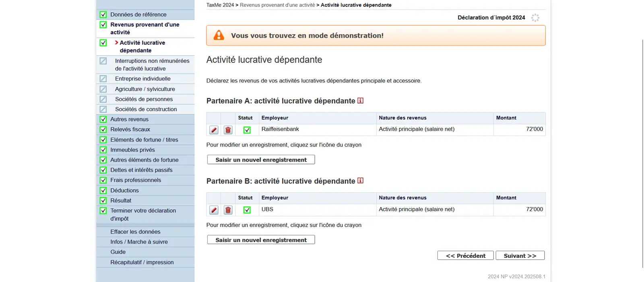
Task: Add new record for Partenaire A
Action: point(261,160)
